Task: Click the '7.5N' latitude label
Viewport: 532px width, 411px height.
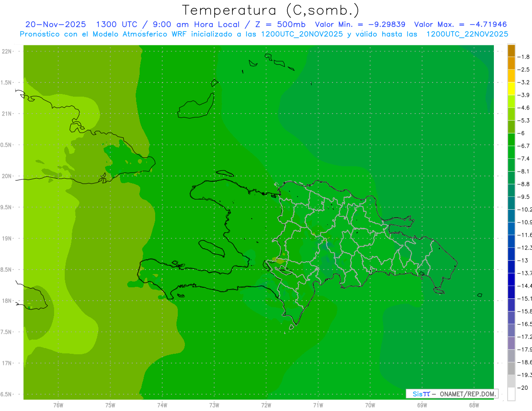Action: pos(6,332)
